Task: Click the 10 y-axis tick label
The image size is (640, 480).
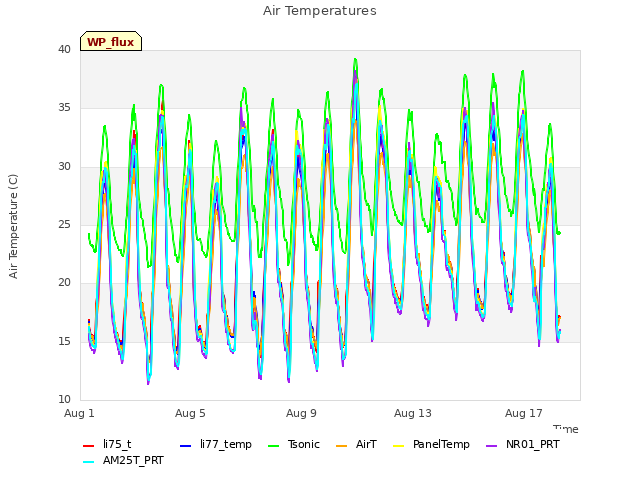Action: click(x=64, y=400)
